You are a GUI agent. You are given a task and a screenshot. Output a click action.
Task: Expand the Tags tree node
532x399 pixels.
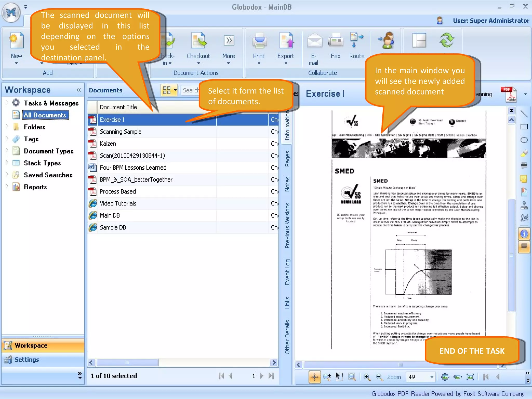click(7, 138)
